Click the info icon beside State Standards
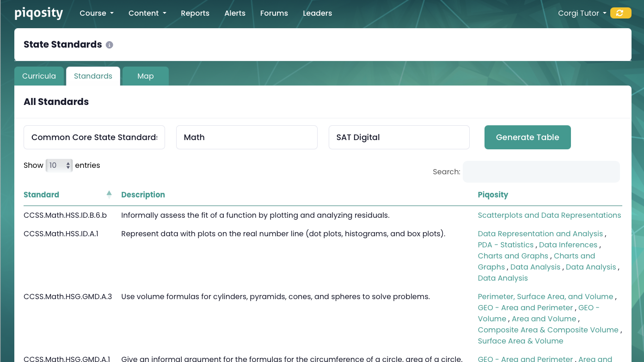The image size is (644, 362). 110,45
